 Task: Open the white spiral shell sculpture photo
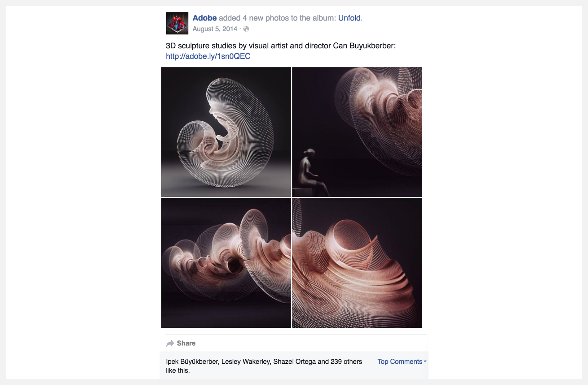pyautogui.click(x=226, y=132)
